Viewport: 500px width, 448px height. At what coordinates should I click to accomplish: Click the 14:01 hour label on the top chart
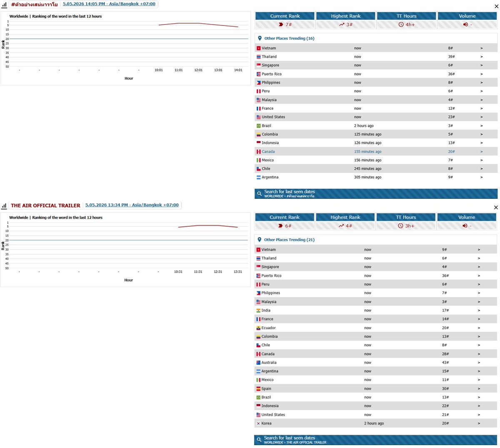click(238, 70)
